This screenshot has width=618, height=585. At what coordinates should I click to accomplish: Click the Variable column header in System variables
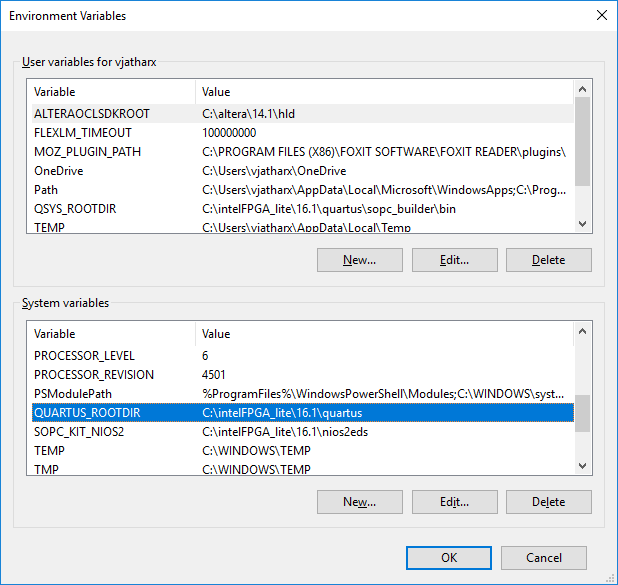(x=110, y=334)
